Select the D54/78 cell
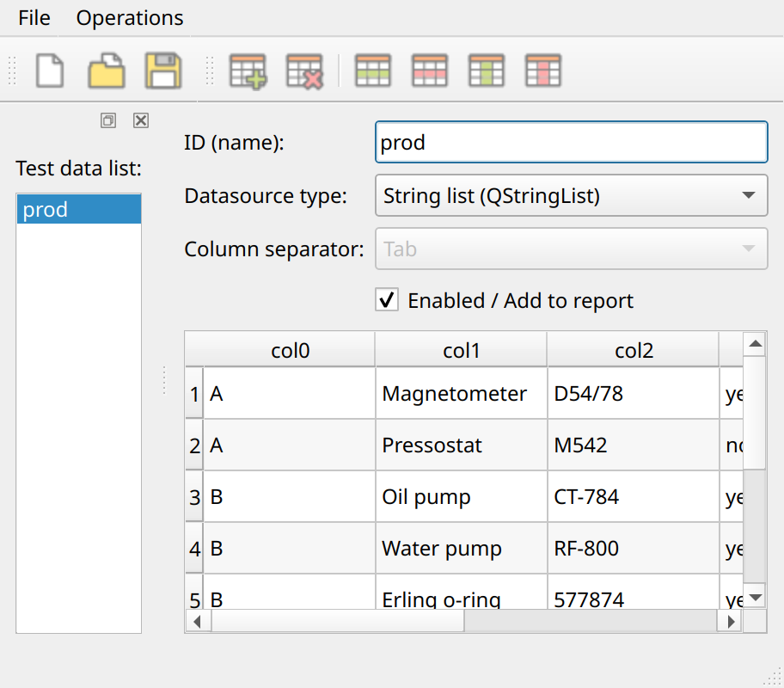This screenshot has width=784, height=688. point(633,393)
